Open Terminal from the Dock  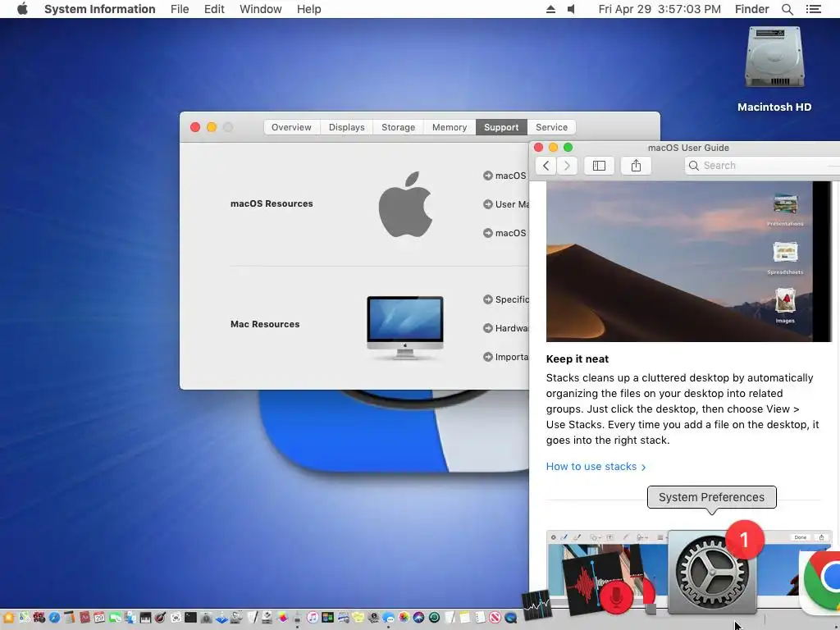coord(190,618)
